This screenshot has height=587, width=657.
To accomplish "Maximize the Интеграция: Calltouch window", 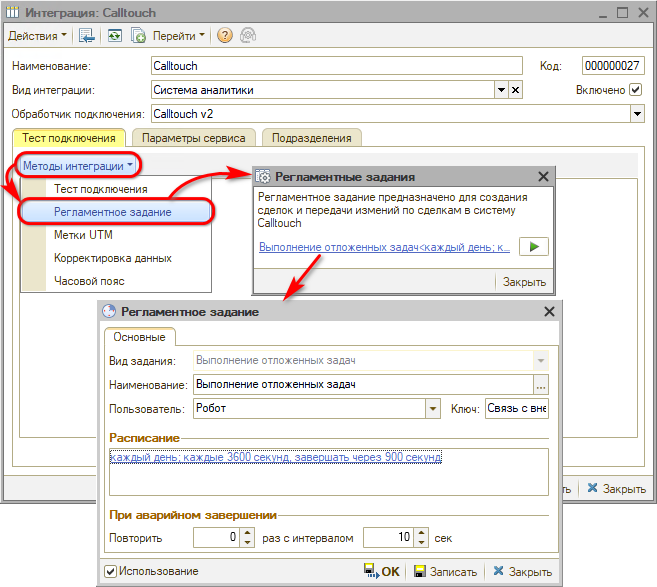I will point(623,13).
